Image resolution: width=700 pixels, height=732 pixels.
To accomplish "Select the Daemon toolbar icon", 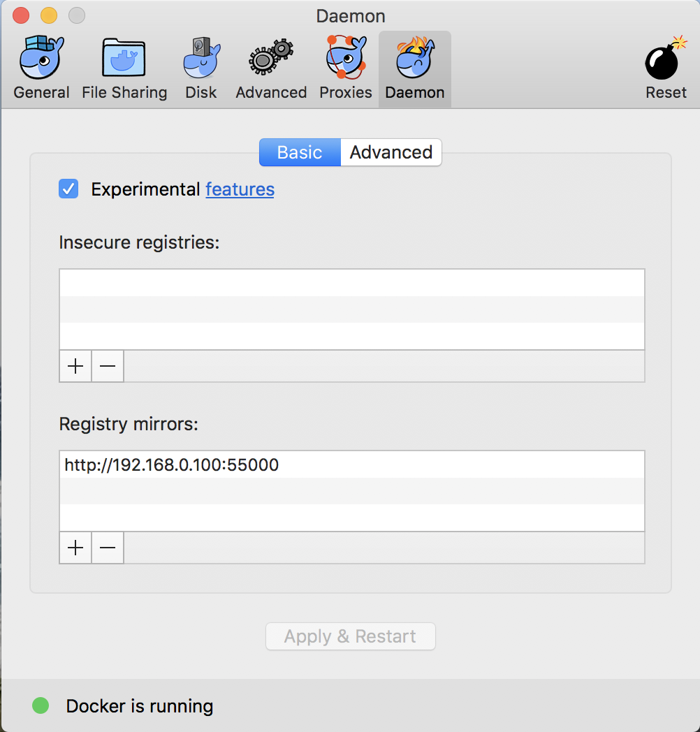I will (415, 68).
